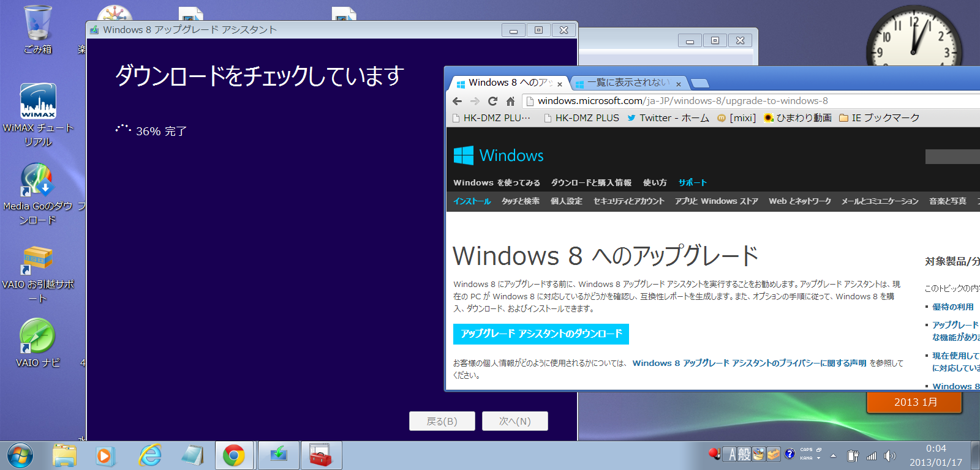Click the Chrome address bar URL
This screenshot has height=470, width=980.
pos(682,101)
